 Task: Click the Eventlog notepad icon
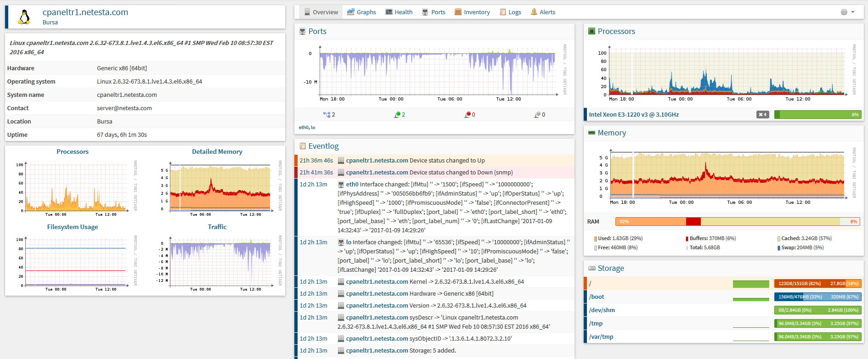click(303, 146)
